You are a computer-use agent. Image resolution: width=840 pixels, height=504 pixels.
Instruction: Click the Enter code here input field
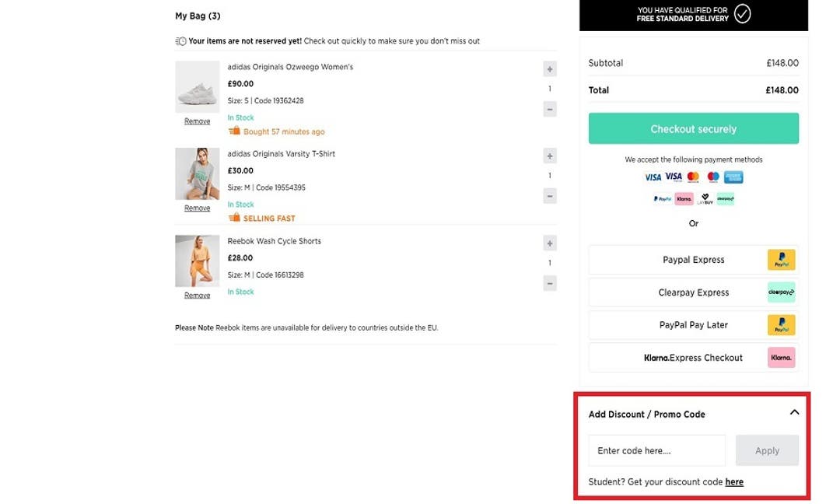click(x=656, y=450)
